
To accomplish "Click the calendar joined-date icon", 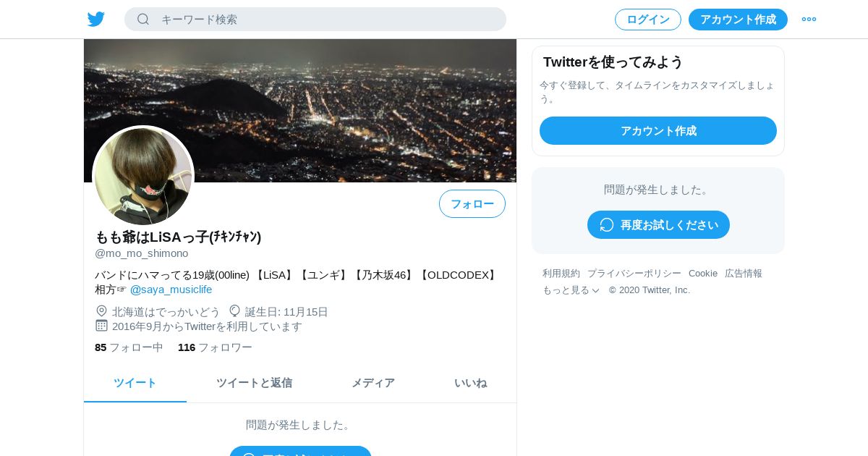I will pyautogui.click(x=101, y=326).
